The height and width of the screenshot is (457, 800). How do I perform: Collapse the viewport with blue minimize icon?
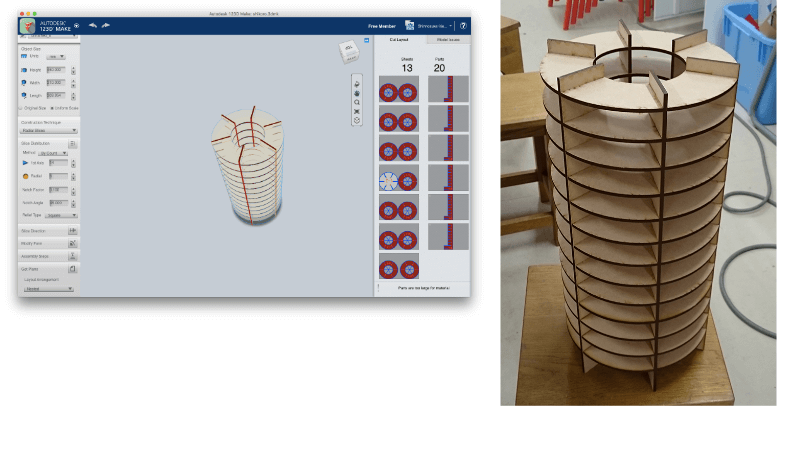coord(366,40)
